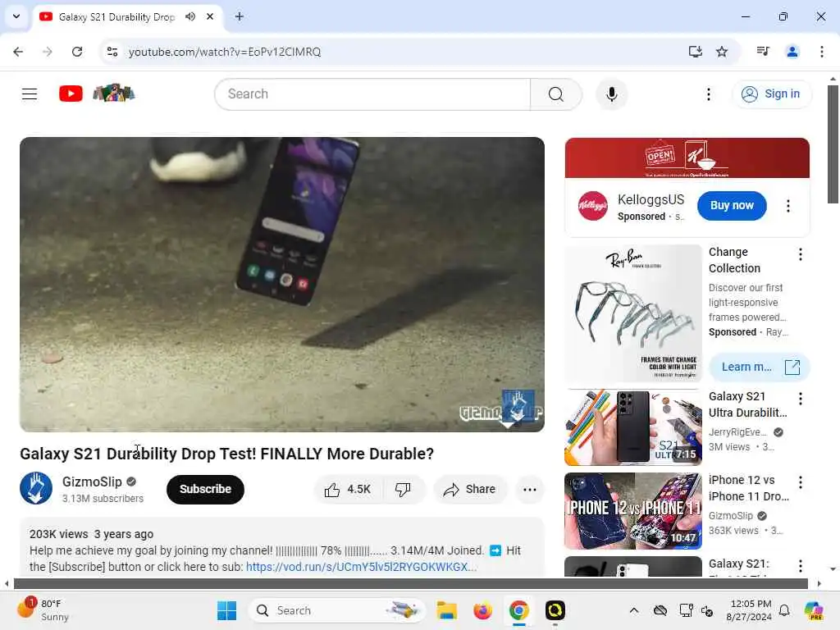
Task: Click the browser back arrow
Action: pos(18,52)
